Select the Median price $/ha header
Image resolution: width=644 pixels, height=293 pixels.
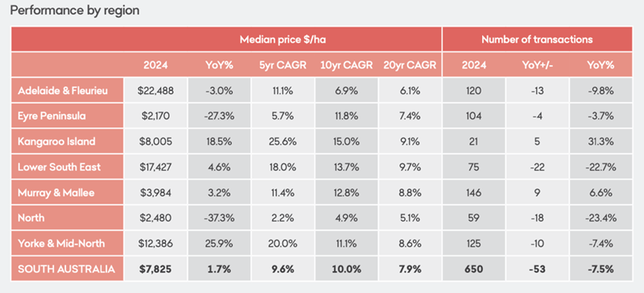tap(283, 39)
